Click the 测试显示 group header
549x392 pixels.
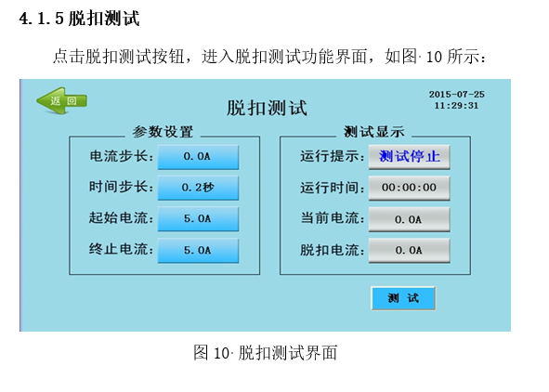coord(374,132)
